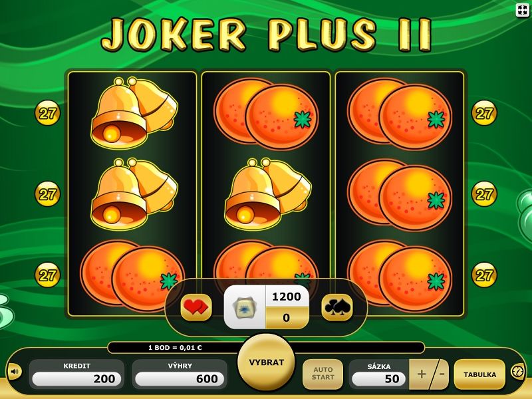This screenshot has height=399, width=532.
Task: Select the middle-right 27 line coin
Action: (x=484, y=194)
